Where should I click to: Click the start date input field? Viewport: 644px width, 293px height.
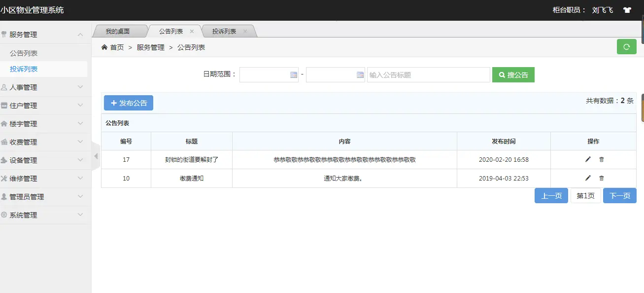269,75
